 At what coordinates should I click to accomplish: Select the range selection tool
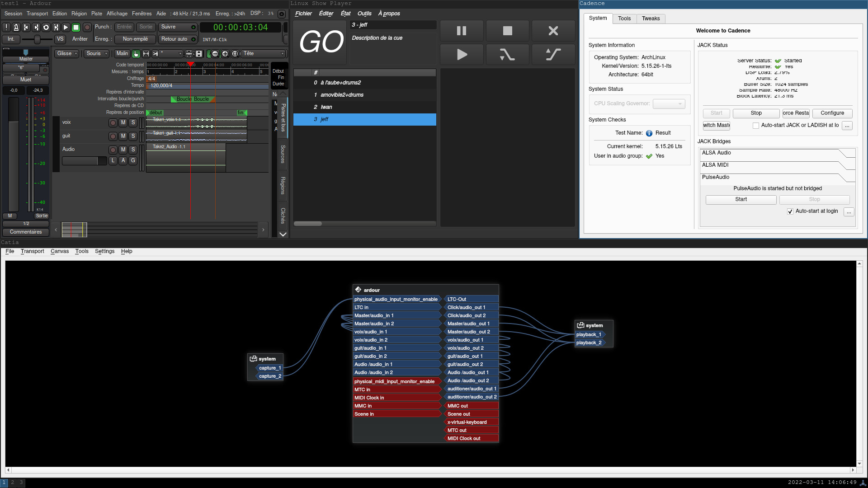coord(146,54)
